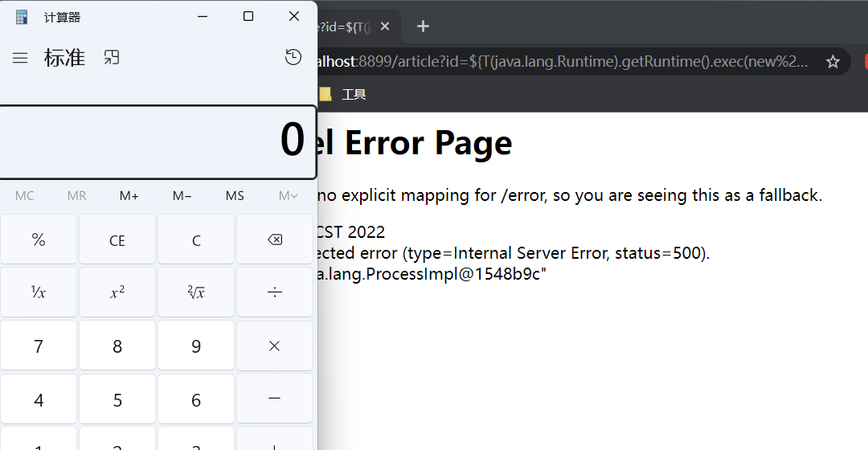Screen dimensions: 868x450
Task: Click the C clear key
Action: (x=196, y=239)
